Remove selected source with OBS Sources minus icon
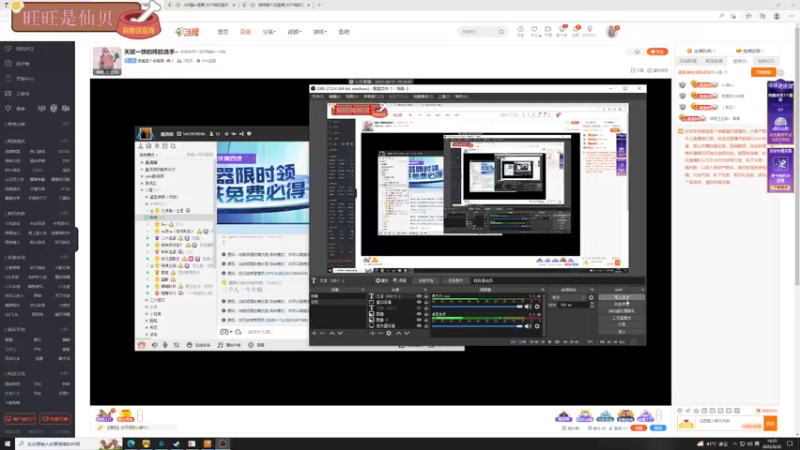Viewport: 800px width, 450px height. click(381, 333)
